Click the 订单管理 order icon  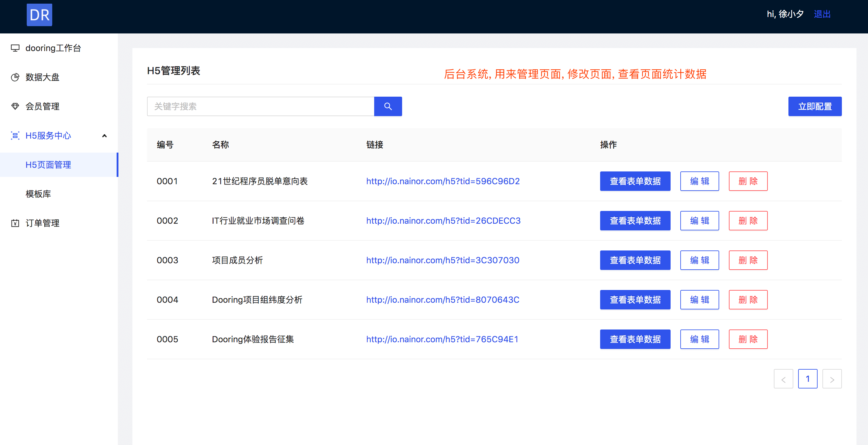[15, 223]
